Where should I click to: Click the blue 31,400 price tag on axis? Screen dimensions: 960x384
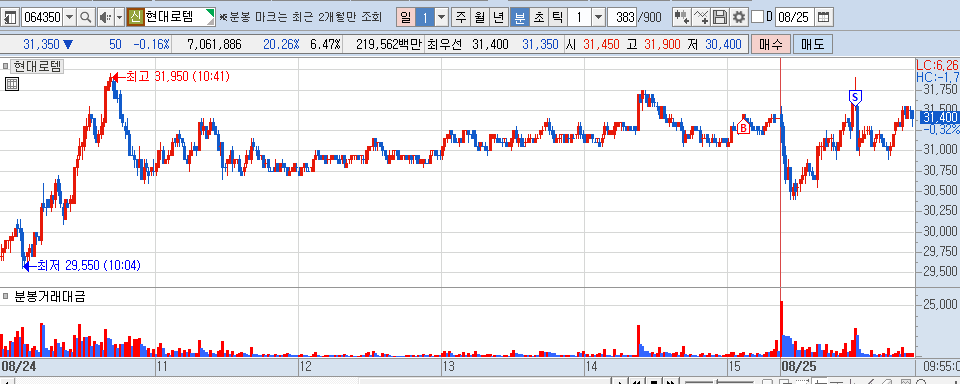click(939, 117)
